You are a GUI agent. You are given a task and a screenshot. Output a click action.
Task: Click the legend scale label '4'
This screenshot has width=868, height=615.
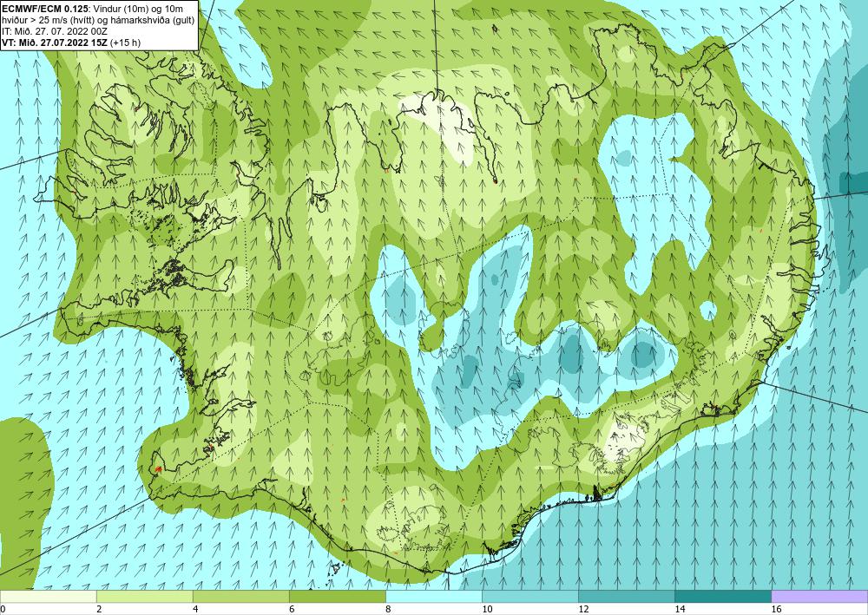194,609
